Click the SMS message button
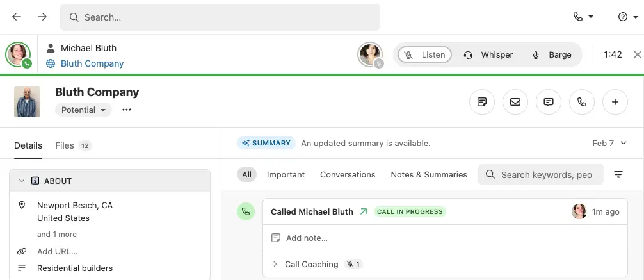Screen dimensions: 644x280 (x=549, y=102)
